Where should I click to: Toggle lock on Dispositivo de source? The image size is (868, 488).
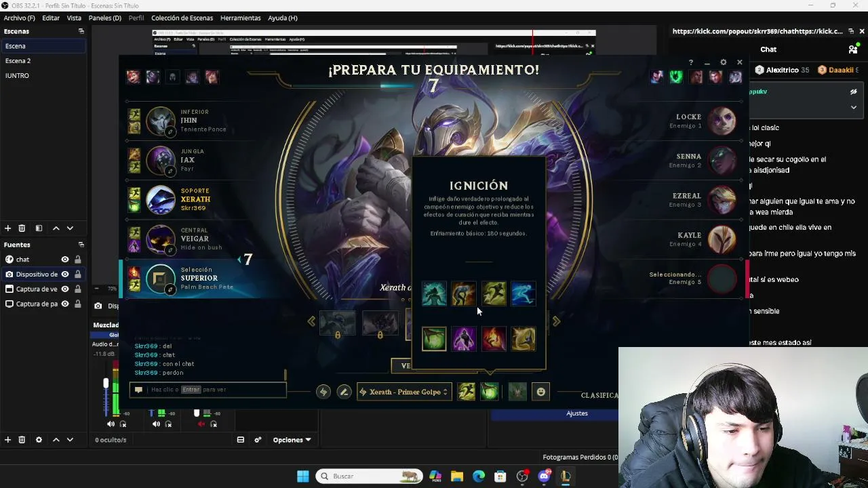point(78,274)
